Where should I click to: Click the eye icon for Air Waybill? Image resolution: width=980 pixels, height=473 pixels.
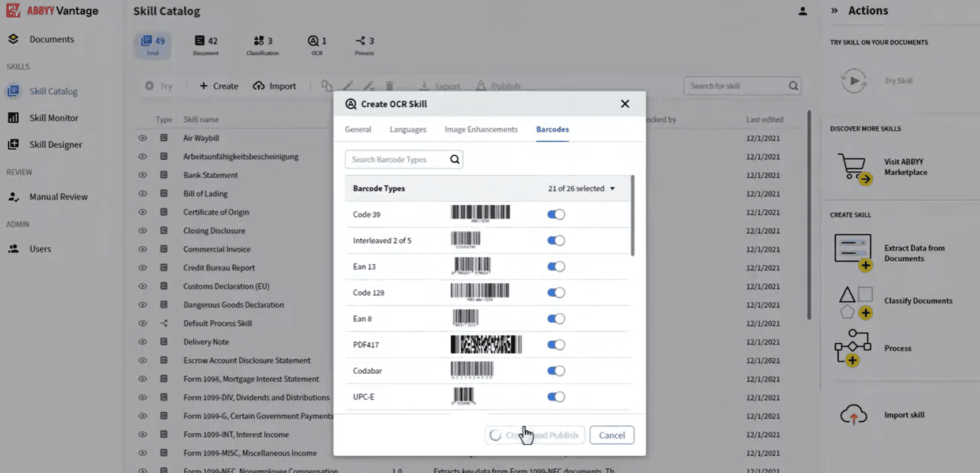click(x=142, y=138)
